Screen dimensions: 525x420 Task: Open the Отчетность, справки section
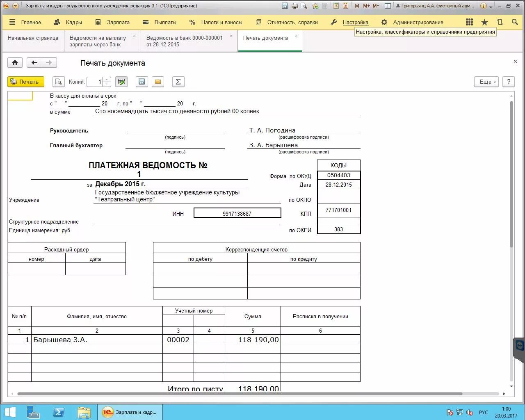[x=287, y=22]
